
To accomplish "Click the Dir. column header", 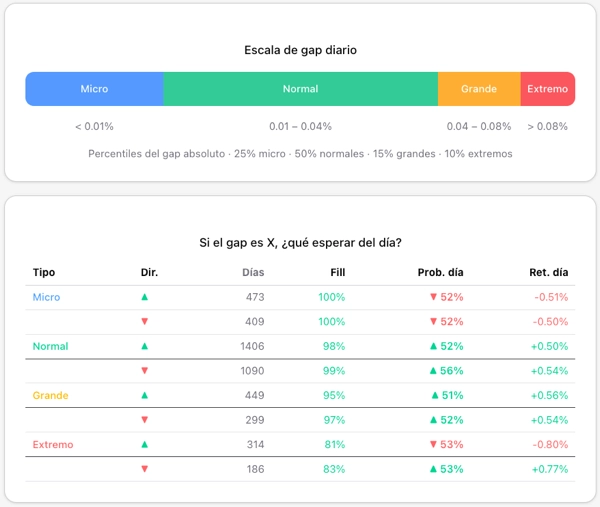I will click(x=149, y=272).
